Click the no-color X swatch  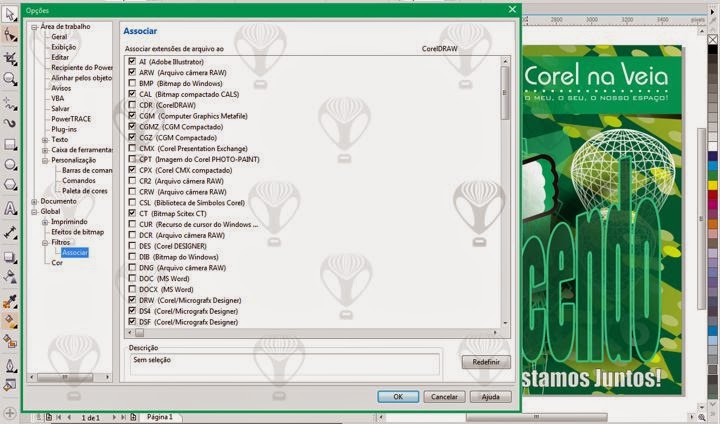click(x=712, y=40)
